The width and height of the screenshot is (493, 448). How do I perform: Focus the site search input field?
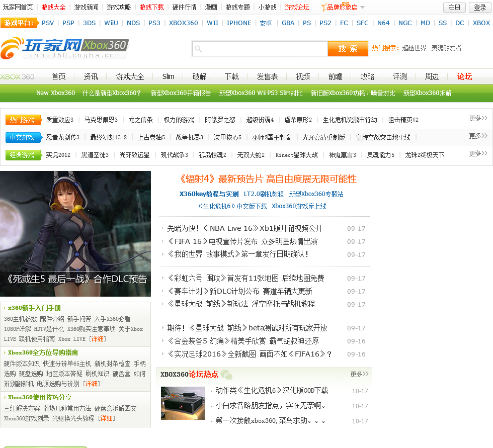tap(261, 49)
